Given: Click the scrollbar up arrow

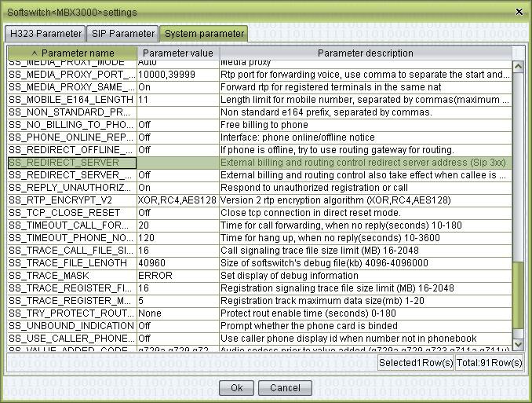Looking at the screenshot, I should pos(518,67).
